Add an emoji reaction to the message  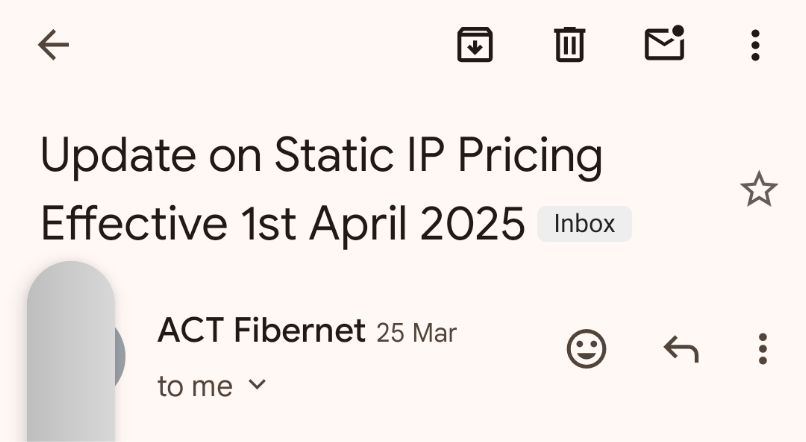(x=587, y=349)
